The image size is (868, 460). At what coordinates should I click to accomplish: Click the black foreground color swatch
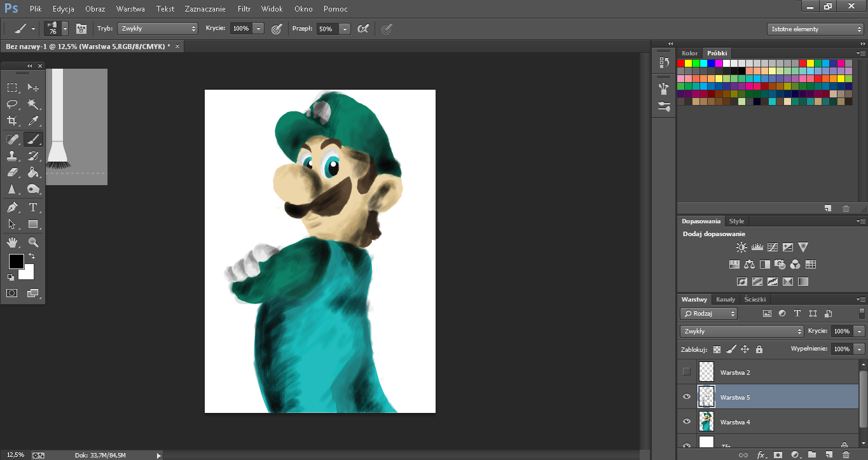[16, 261]
